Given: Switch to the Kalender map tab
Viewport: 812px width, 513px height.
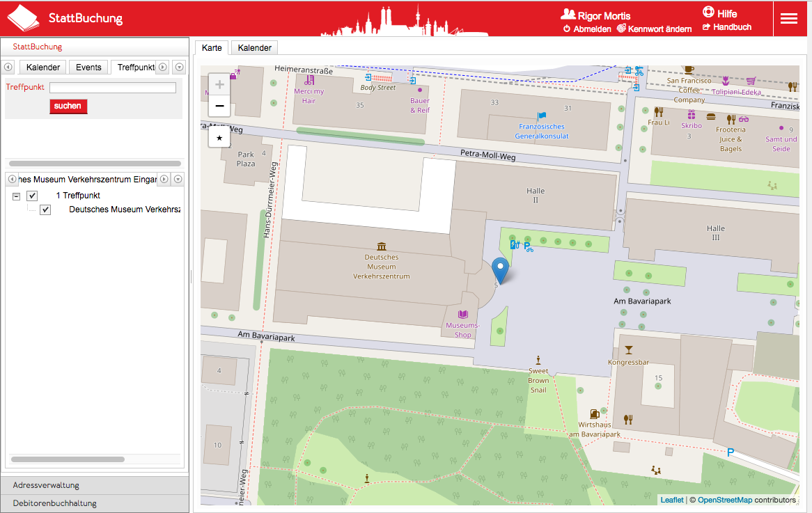Looking at the screenshot, I should 254,47.
